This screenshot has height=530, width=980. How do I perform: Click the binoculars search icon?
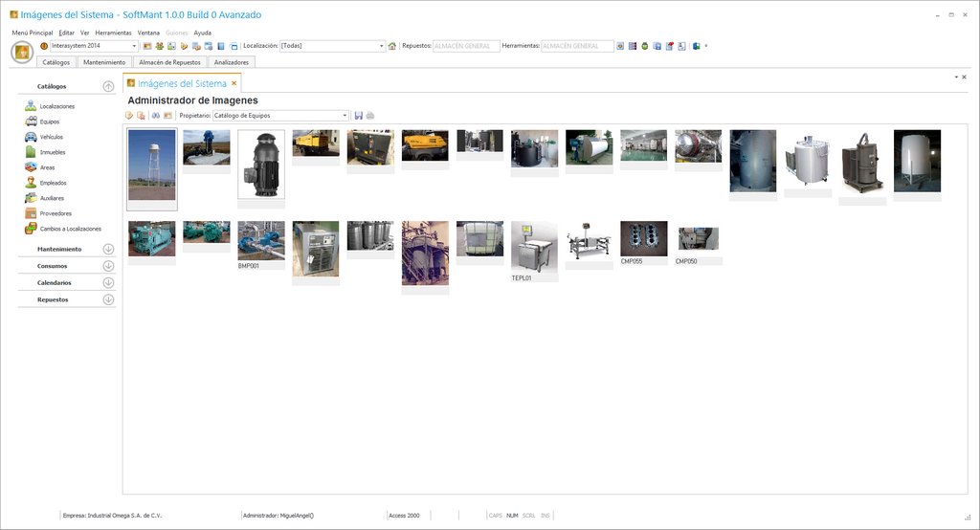point(156,116)
